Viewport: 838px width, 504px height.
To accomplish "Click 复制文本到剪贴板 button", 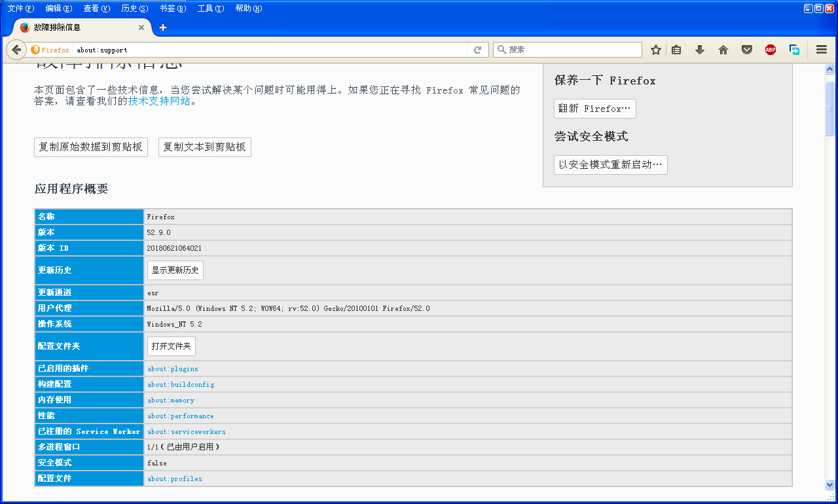I will [205, 147].
